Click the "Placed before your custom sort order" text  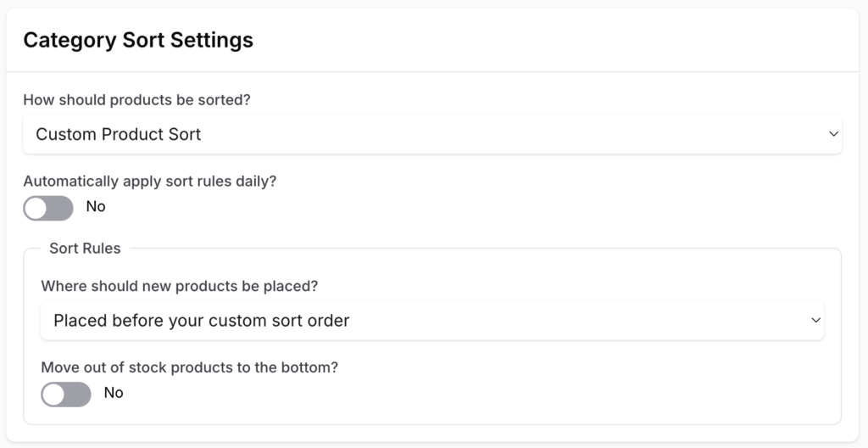point(202,321)
